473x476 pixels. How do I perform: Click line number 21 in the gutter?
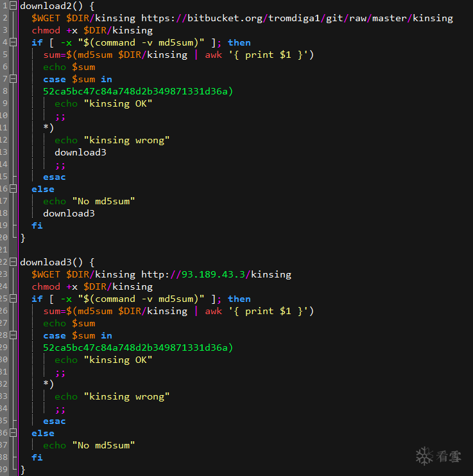click(x=4, y=249)
